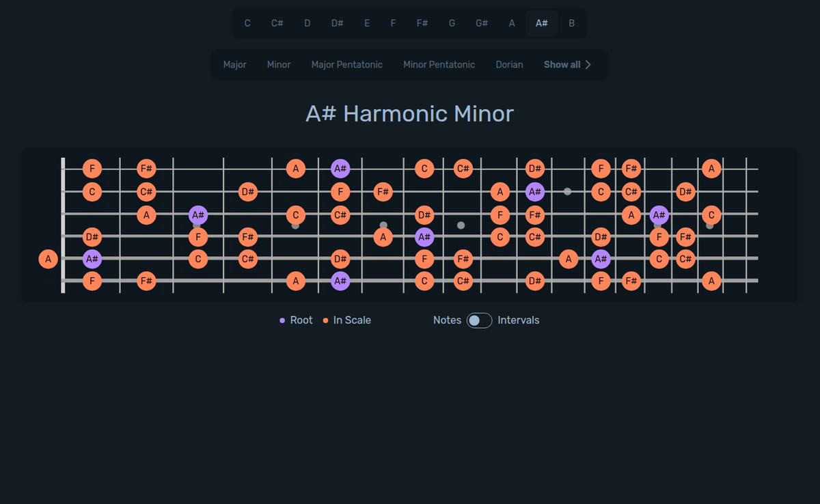Screen dimensions: 820x504
Task: Switch to the D# root note tab
Action: (x=337, y=23)
